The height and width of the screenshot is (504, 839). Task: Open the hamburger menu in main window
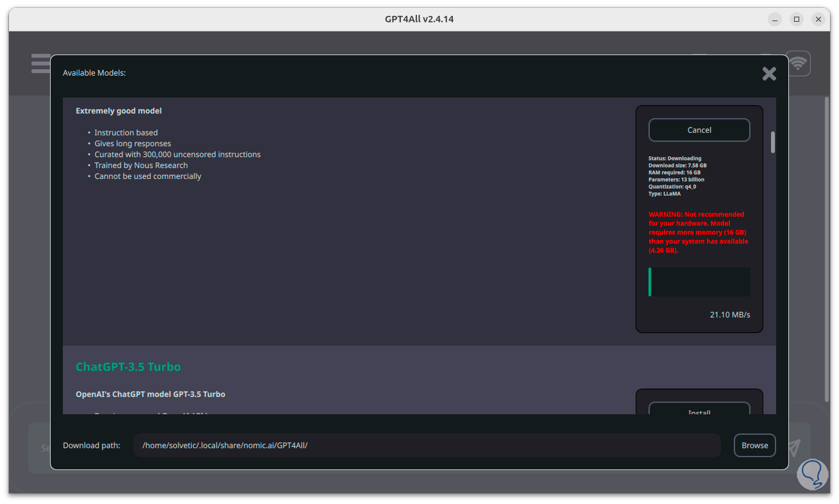click(40, 63)
